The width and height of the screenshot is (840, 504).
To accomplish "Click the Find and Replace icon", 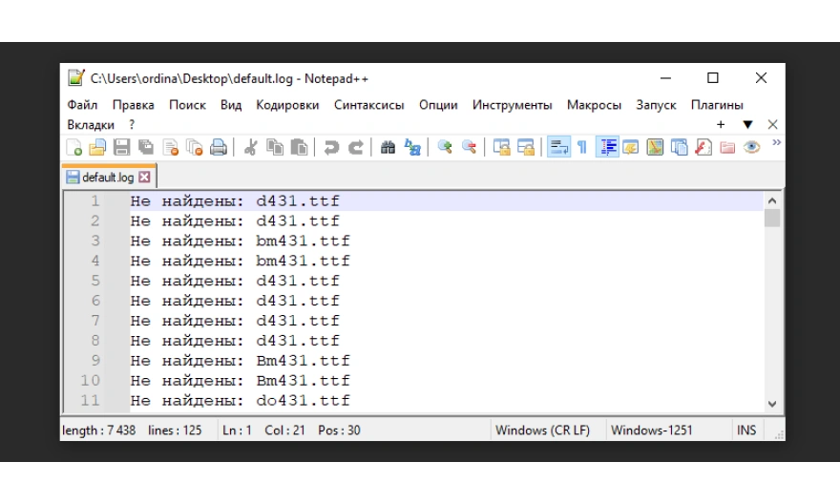I will (x=412, y=147).
